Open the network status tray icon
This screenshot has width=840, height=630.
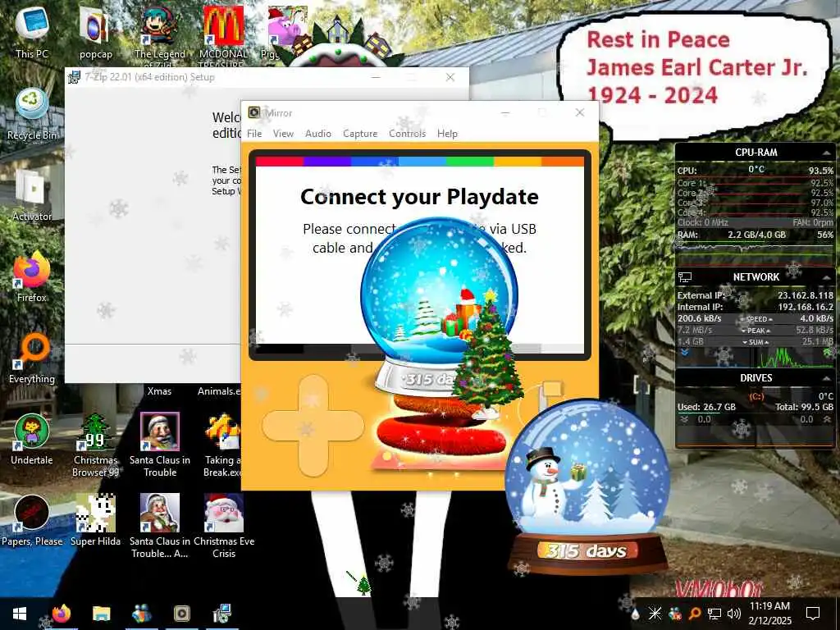(x=714, y=614)
